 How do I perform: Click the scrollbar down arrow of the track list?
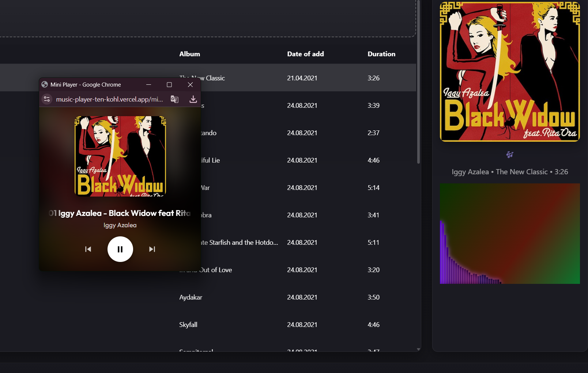[x=418, y=350]
